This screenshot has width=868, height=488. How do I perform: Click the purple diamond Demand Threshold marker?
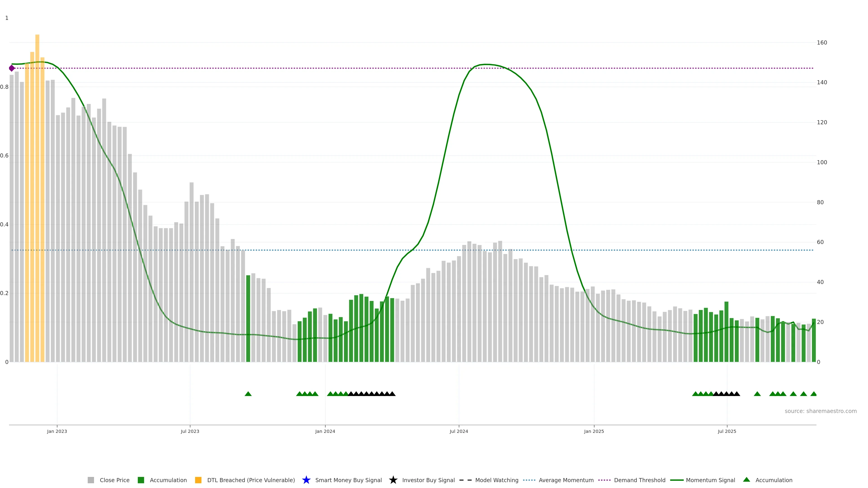(x=12, y=68)
